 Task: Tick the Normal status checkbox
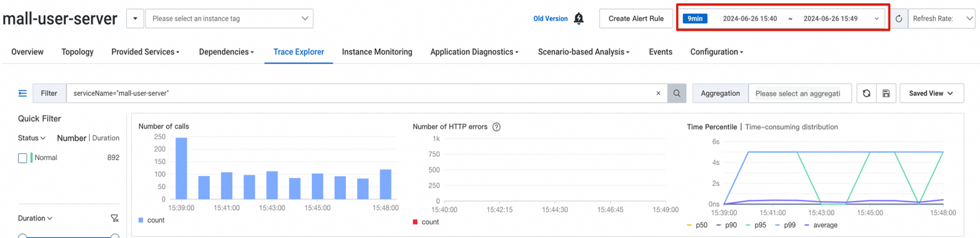[x=23, y=158]
